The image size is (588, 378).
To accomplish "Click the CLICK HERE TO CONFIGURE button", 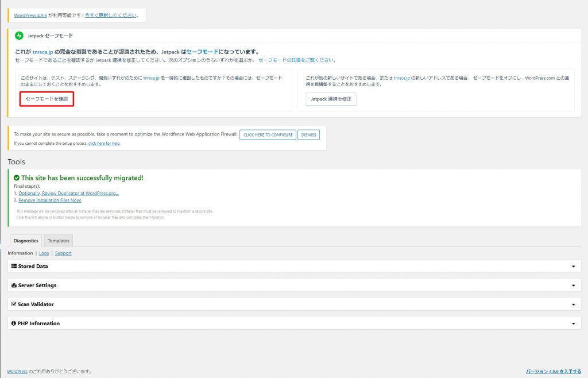I will [x=268, y=134].
